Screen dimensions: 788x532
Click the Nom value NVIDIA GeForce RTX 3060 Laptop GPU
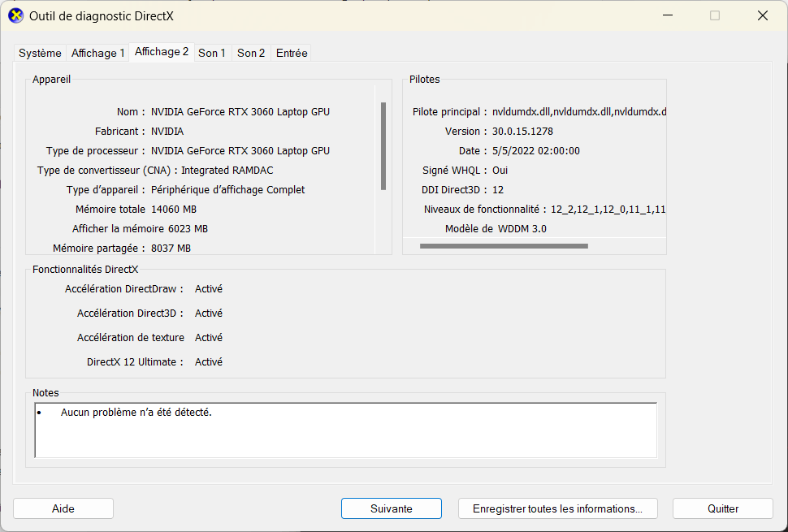240,112
